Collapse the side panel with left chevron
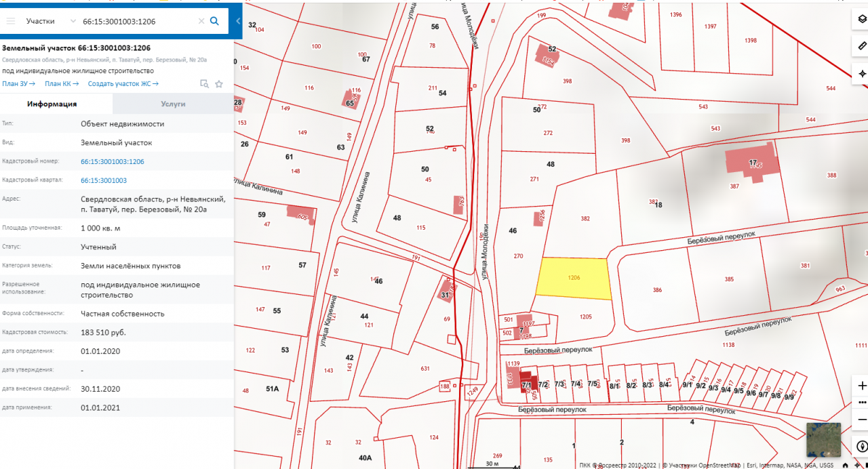 tap(238, 21)
